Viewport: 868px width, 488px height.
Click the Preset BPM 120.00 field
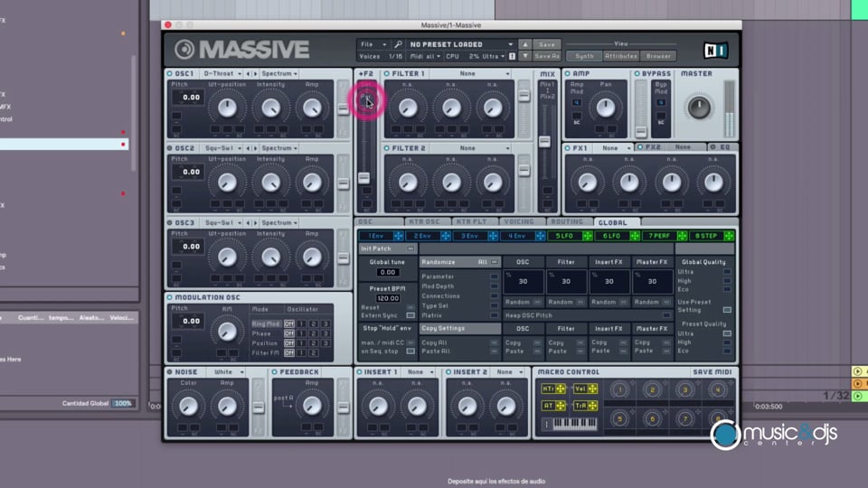click(388, 298)
